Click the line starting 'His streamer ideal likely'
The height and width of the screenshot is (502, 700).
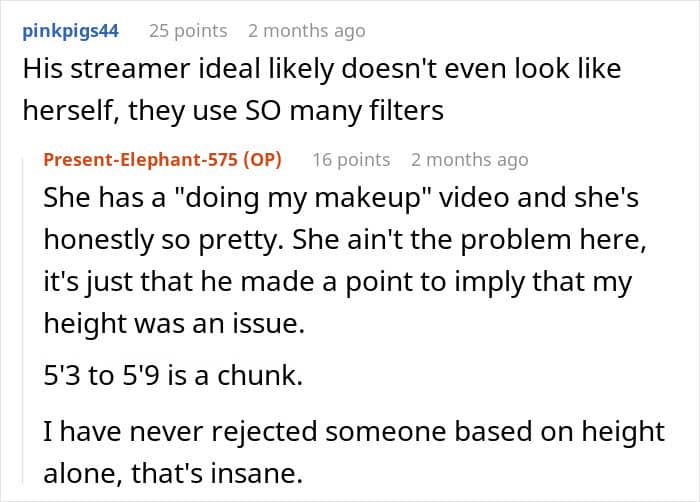[x=322, y=70]
